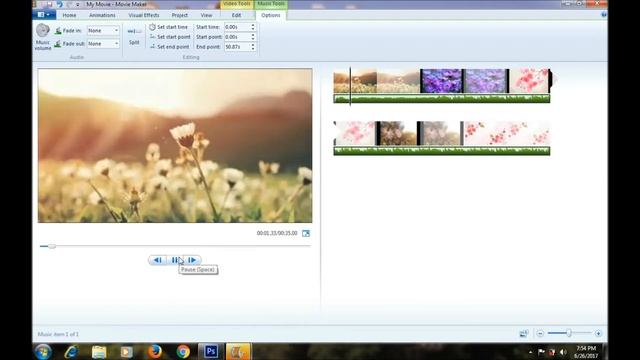Go to next frame button
This screenshot has height=360, width=640.
[x=192, y=260]
